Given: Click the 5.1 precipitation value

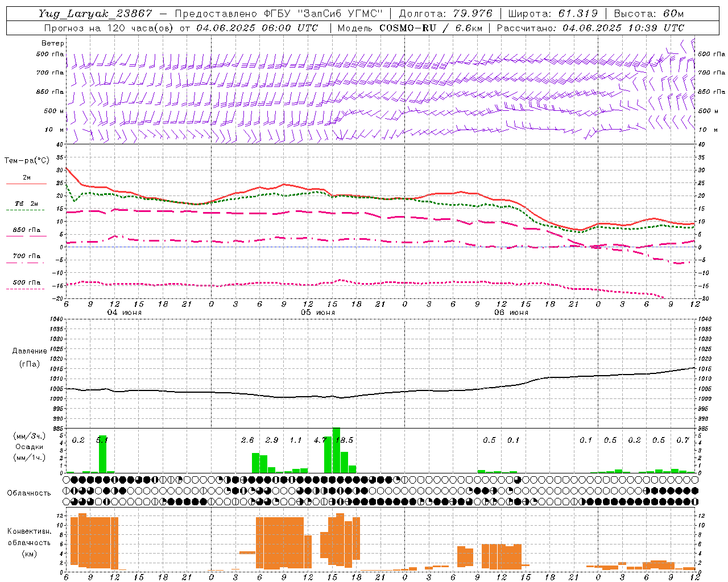Looking at the screenshot, I should tap(102, 439).
